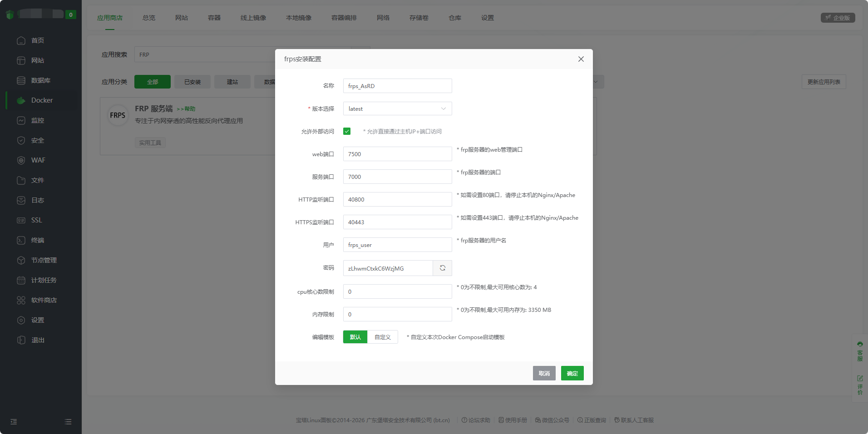Open 正版查询 footer link
Screen dimensions: 868x434
(592, 420)
